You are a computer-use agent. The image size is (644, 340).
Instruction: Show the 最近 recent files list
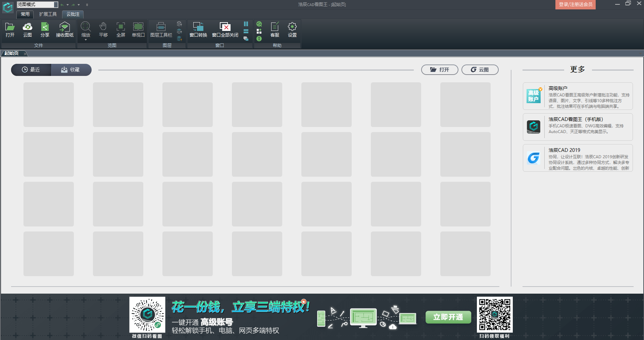coord(31,70)
